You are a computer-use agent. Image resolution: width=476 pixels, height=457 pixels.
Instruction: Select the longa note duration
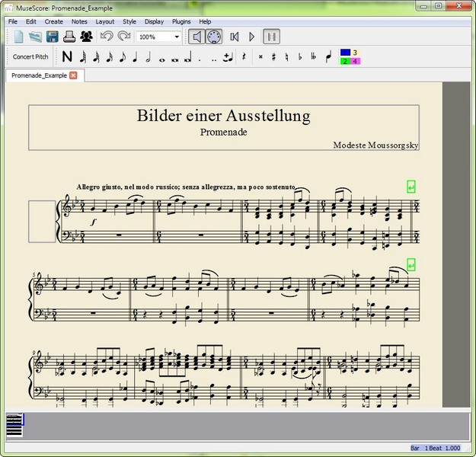188,57
